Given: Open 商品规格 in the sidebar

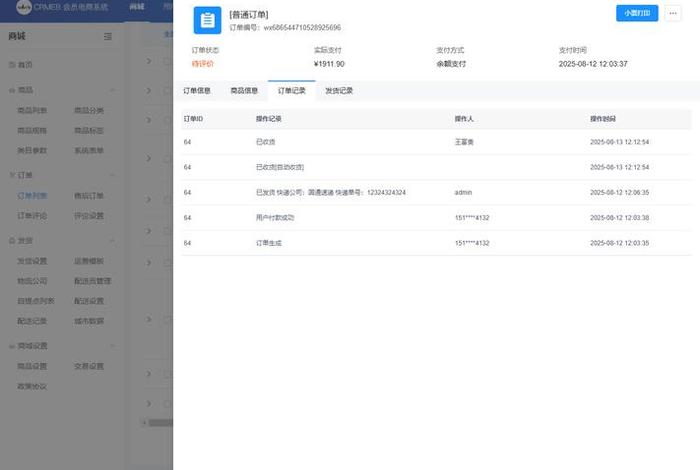Looking at the screenshot, I should (32, 131).
